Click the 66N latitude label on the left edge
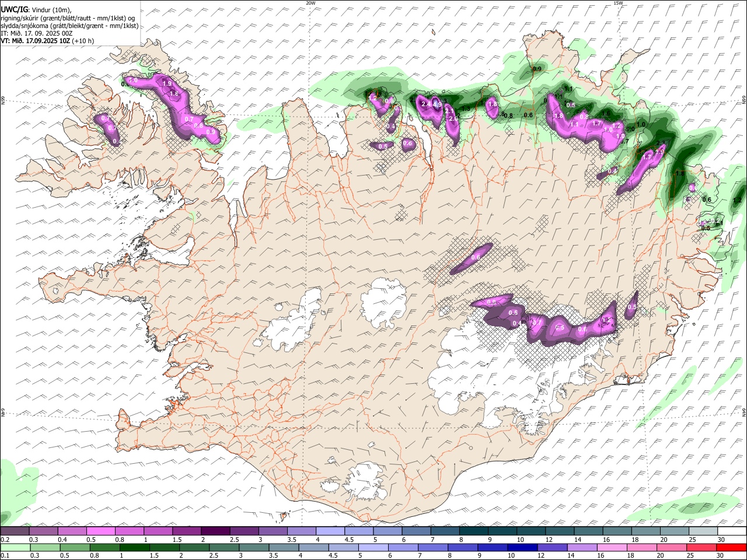This screenshot has height=560, width=747. click(3, 100)
